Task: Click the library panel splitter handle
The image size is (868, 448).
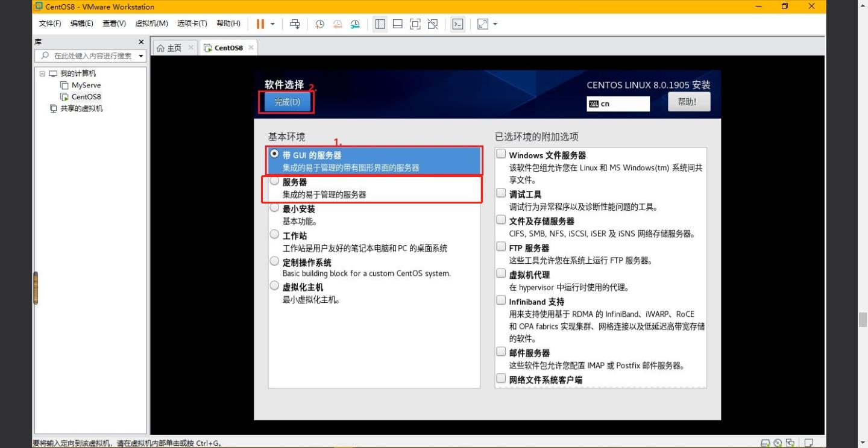Action: (x=36, y=288)
